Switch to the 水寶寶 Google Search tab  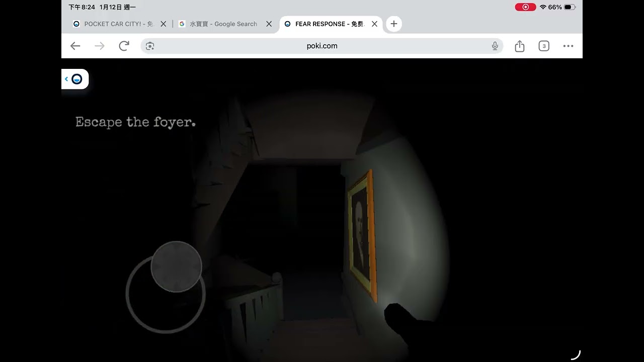tap(225, 24)
